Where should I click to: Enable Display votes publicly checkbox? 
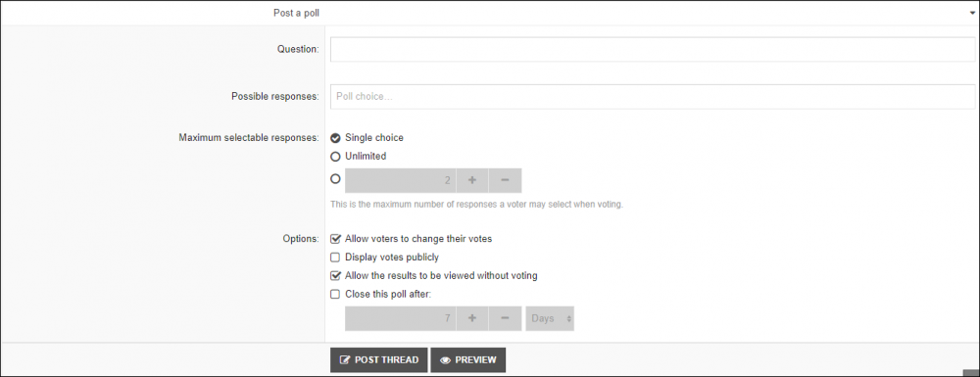click(335, 258)
